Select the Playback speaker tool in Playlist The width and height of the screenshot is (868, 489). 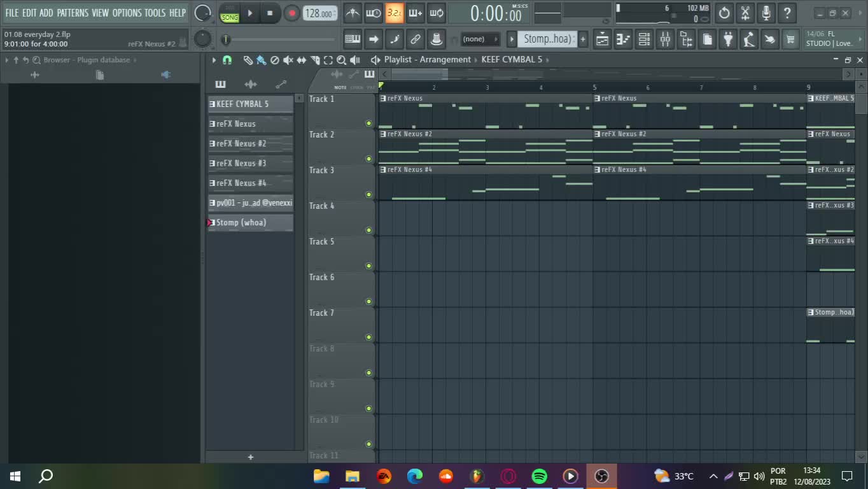[355, 60]
